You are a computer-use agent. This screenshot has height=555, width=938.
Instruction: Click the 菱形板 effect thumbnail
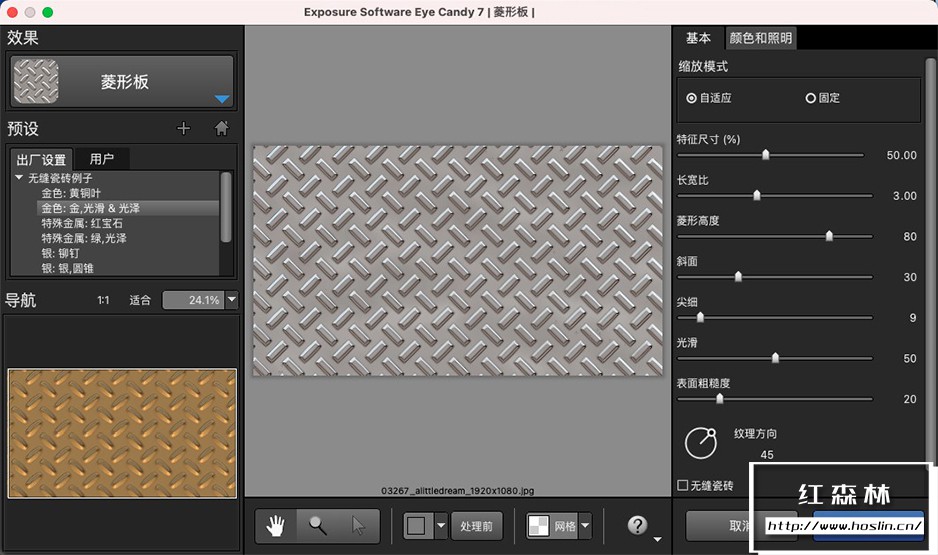tap(36, 81)
